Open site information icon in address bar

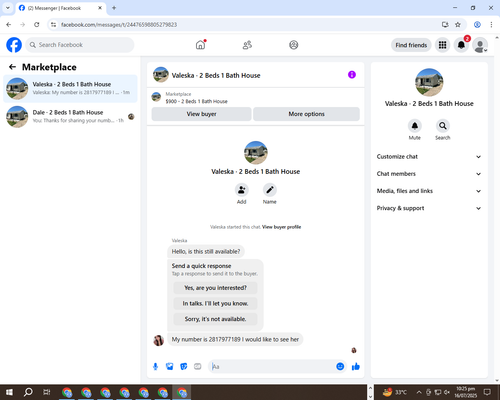tap(53, 24)
